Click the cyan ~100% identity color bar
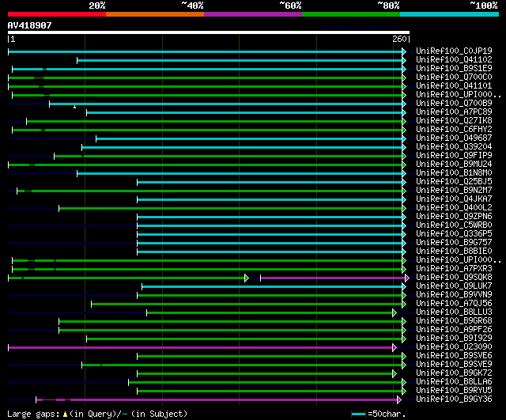The height and width of the screenshot is (420, 506). (450, 14)
